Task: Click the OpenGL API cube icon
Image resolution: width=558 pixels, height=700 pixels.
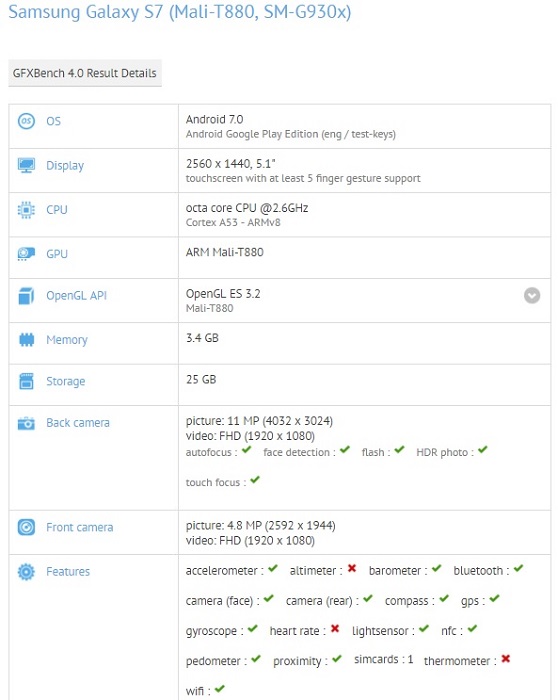Action: point(26,296)
